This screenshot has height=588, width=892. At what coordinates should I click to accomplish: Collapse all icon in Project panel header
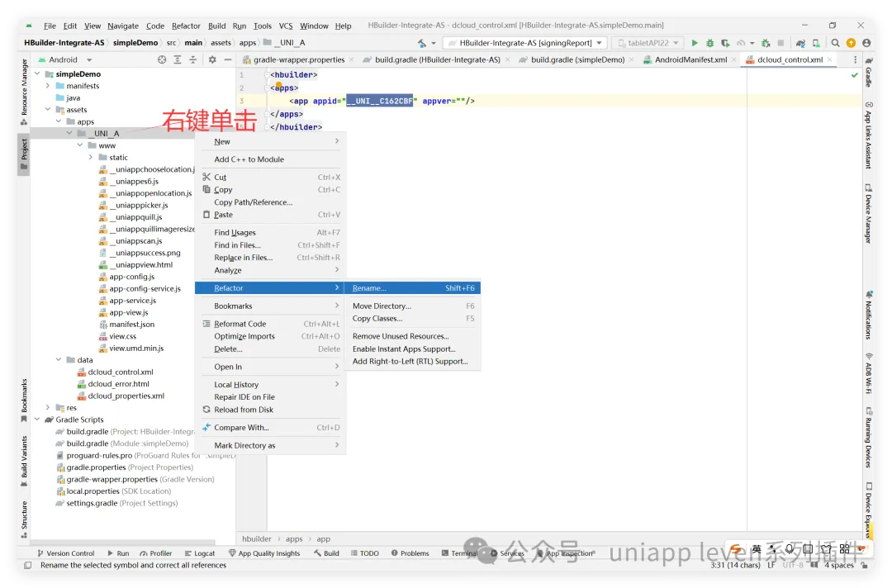click(192, 59)
